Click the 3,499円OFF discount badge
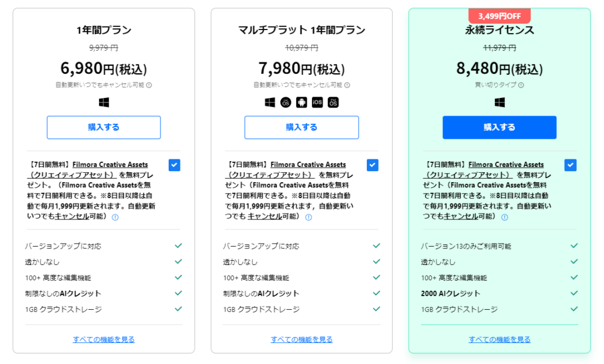 [x=500, y=16]
